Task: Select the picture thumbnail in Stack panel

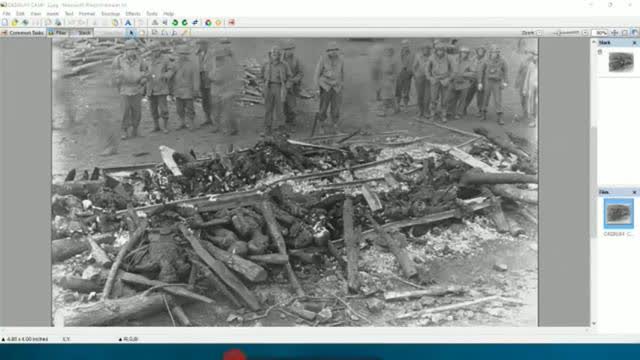Action: point(621,62)
